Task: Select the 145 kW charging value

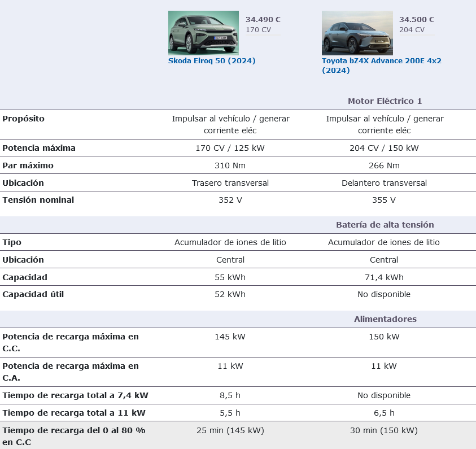Action: (x=230, y=337)
